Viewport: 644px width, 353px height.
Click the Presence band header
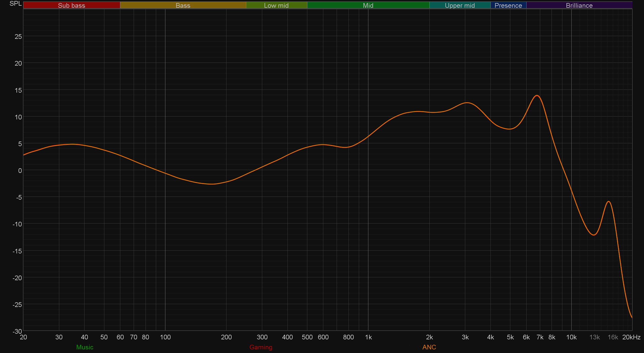point(508,5)
